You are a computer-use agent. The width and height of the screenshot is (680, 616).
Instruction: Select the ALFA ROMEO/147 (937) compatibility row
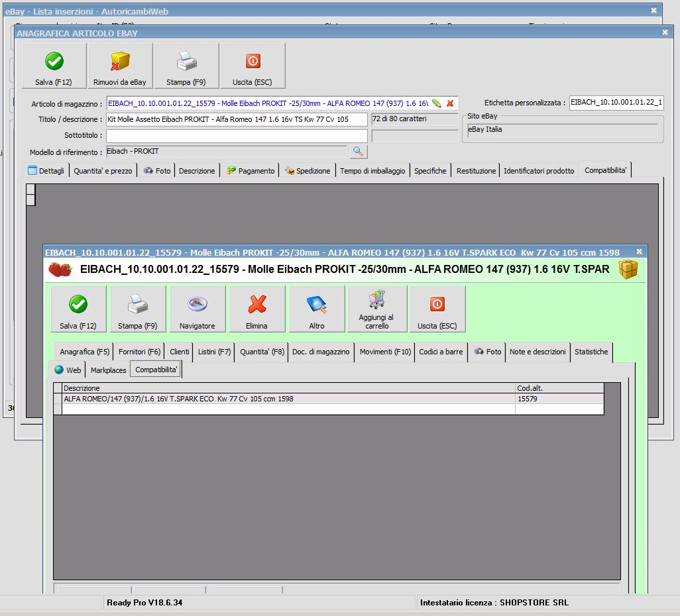tap(329, 399)
